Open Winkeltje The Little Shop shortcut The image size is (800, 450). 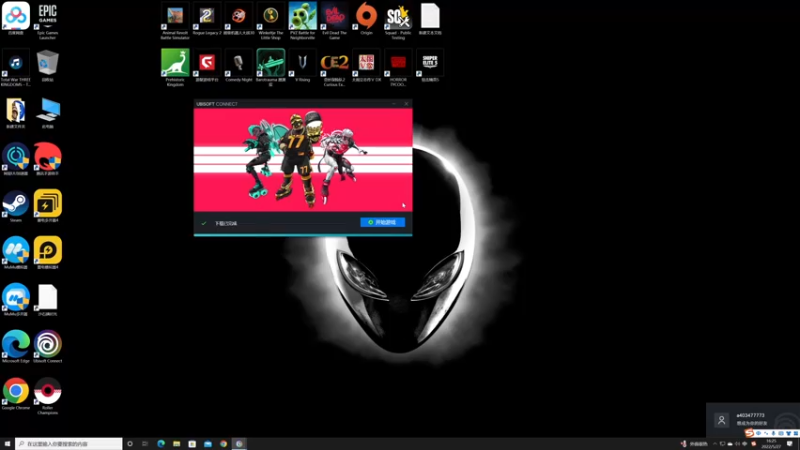coord(270,21)
